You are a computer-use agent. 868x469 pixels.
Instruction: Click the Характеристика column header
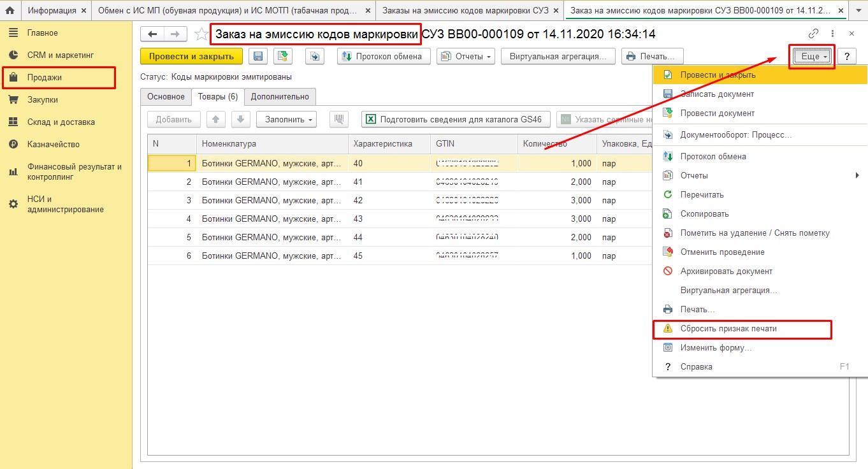[x=389, y=144]
